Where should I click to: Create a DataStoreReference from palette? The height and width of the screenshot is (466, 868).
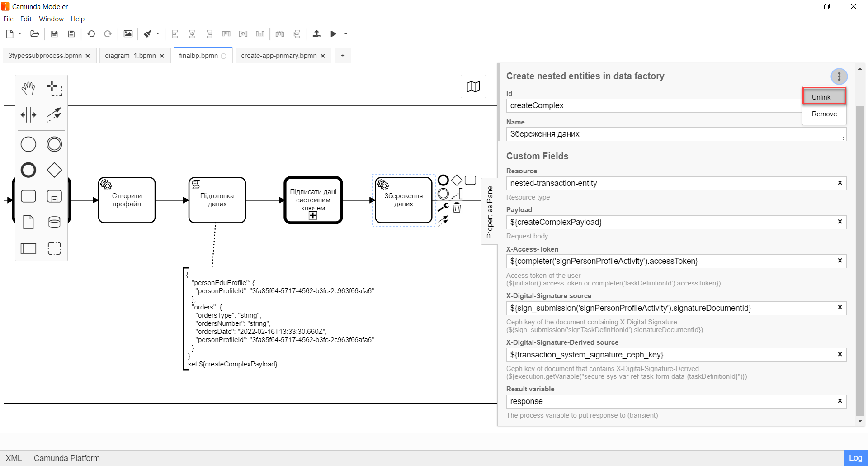pyautogui.click(x=54, y=222)
